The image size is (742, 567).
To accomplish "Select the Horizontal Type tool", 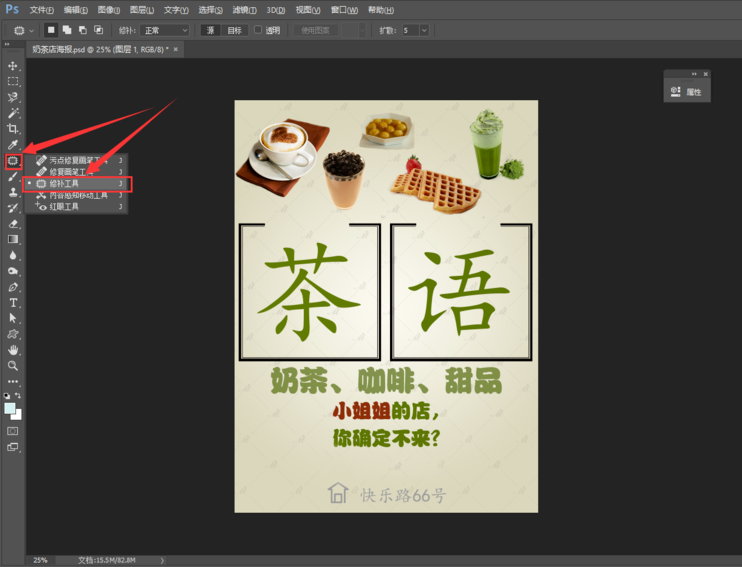I will click(13, 302).
